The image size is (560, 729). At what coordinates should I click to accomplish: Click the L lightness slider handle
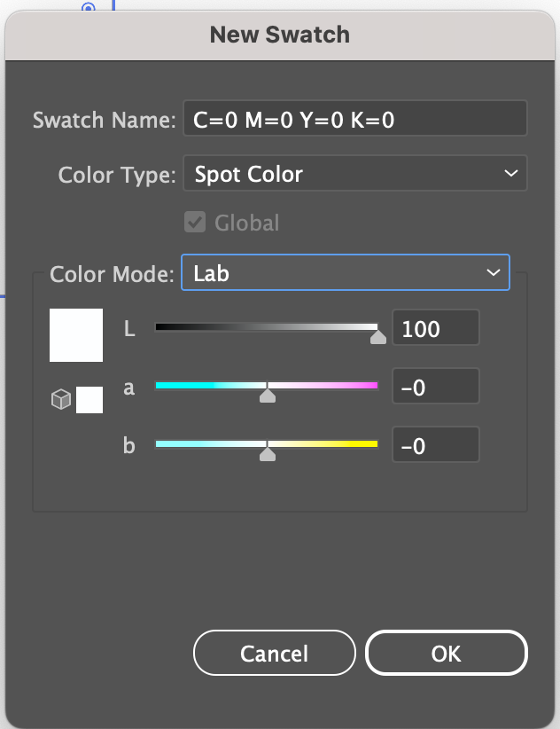click(378, 336)
